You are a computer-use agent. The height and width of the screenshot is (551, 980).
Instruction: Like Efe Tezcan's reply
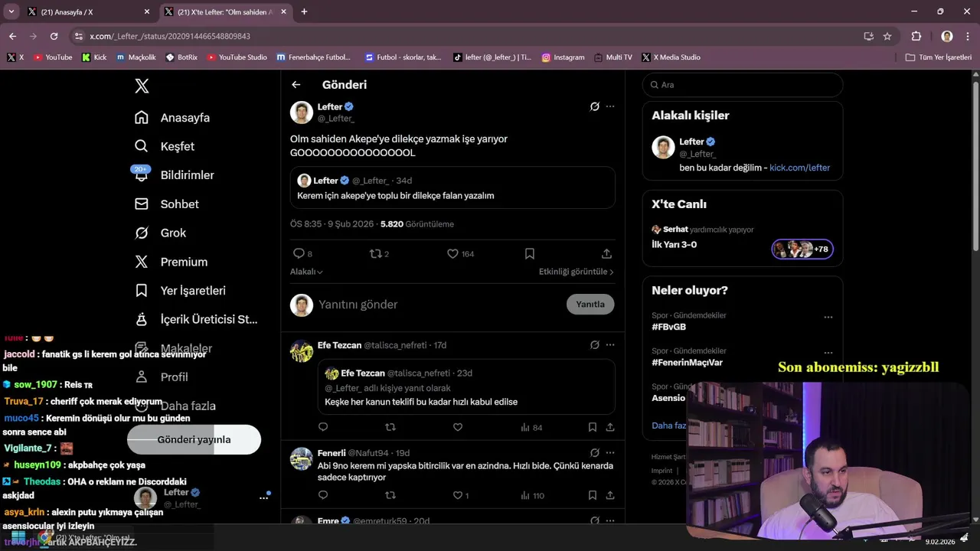click(457, 427)
